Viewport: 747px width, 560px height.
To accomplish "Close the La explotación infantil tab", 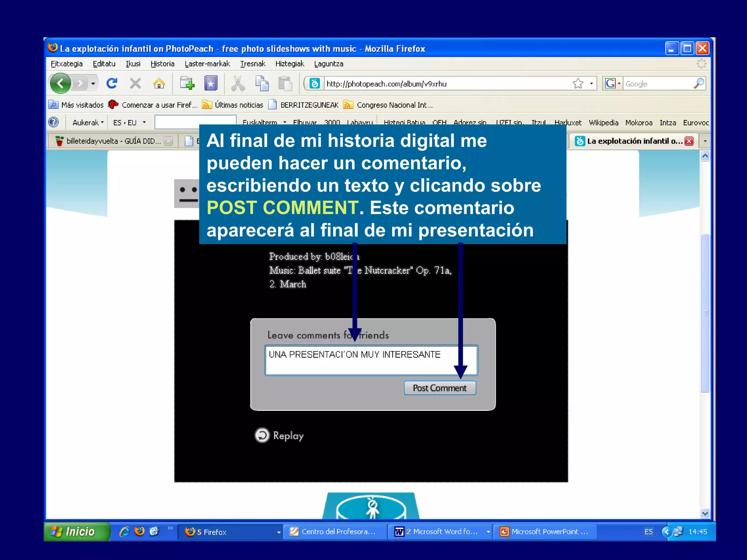I will [x=689, y=141].
